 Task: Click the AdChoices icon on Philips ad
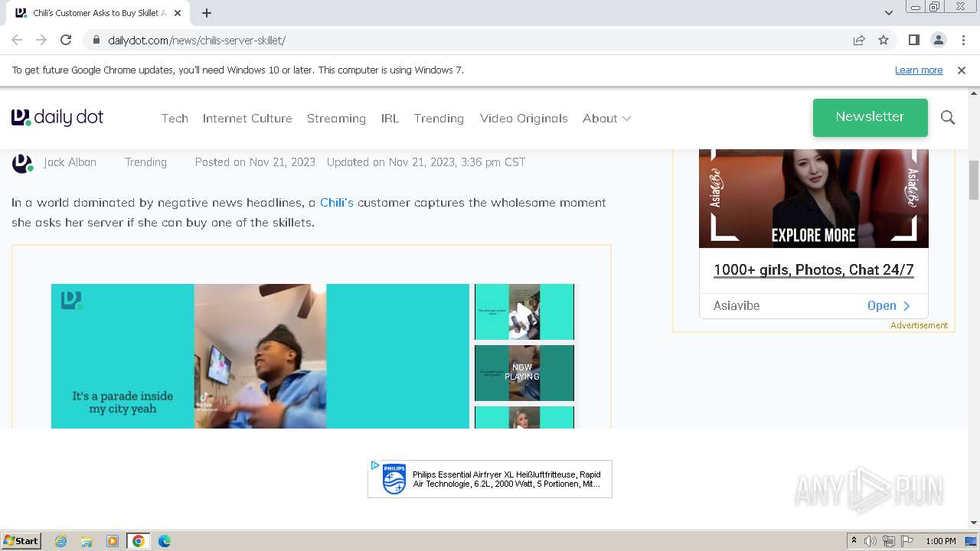(x=374, y=465)
